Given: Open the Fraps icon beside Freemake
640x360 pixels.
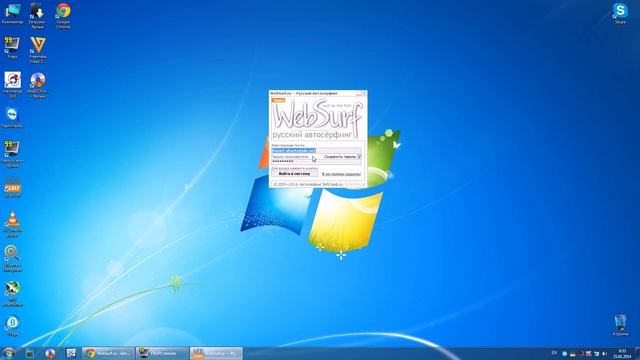Looking at the screenshot, I should [x=12, y=47].
